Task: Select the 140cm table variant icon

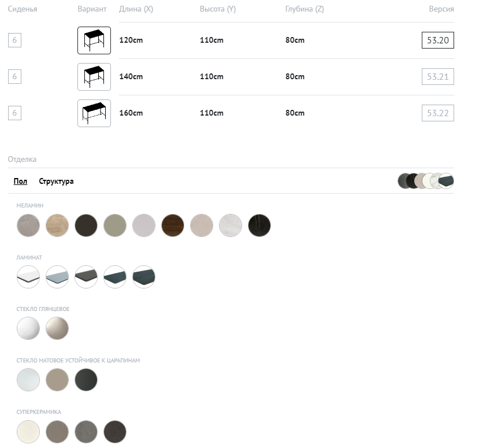Action: click(94, 77)
